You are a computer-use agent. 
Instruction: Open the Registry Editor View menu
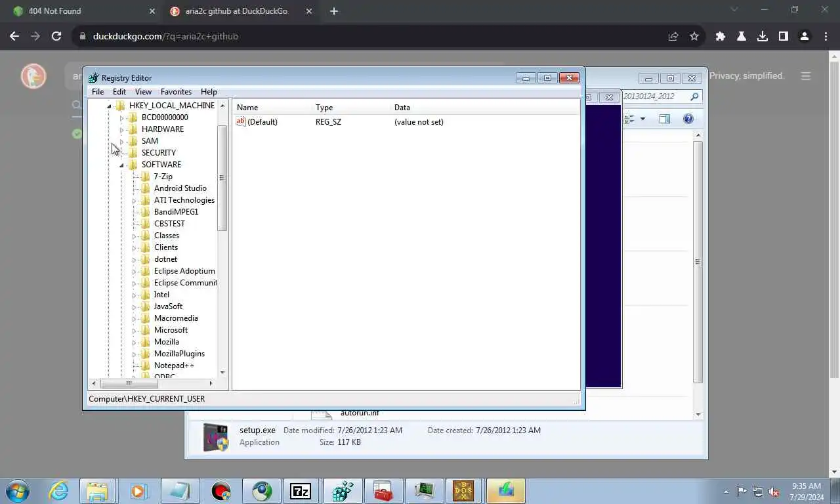click(x=143, y=92)
